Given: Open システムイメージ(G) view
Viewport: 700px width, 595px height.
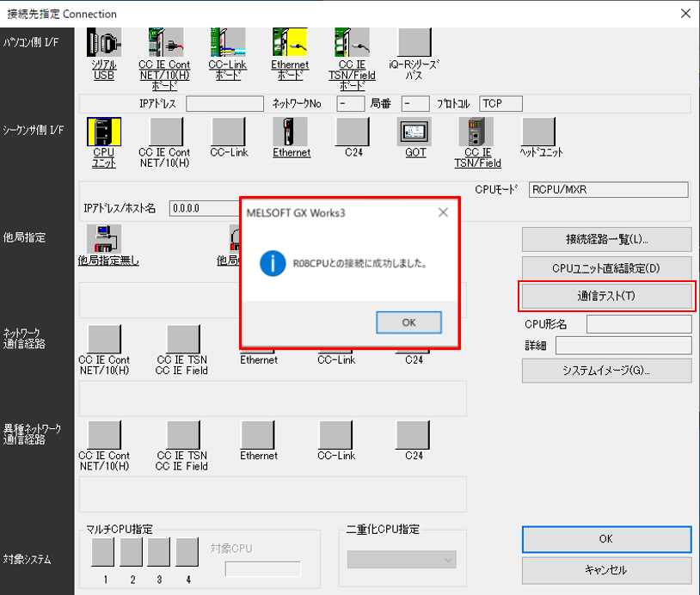Looking at the screenshot, I should [x=606, y=371].
